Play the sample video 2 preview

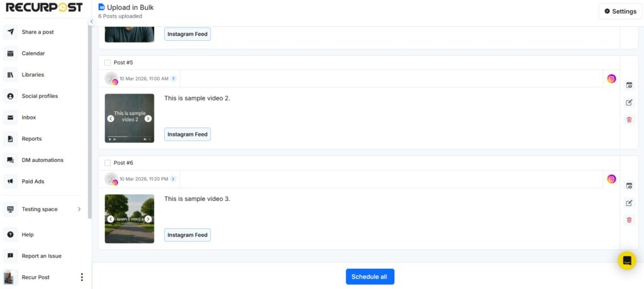[x=109, y=139]
